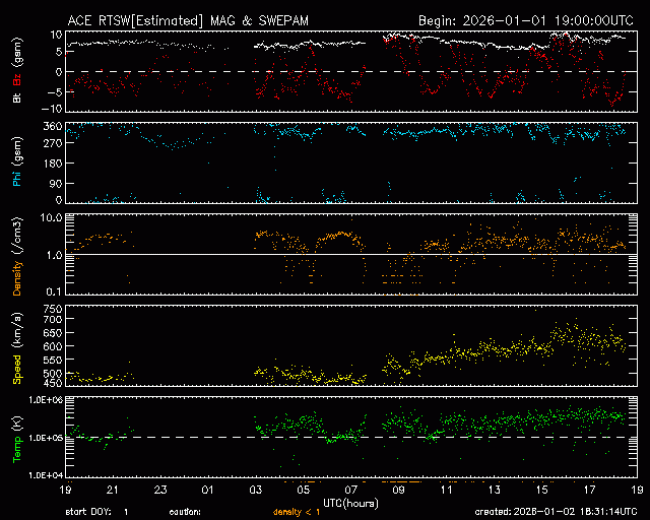Viewport: 650px width, 520px height.
Task: Click the '17' hour label on the time axis
Action: click(x=589, y=490)
